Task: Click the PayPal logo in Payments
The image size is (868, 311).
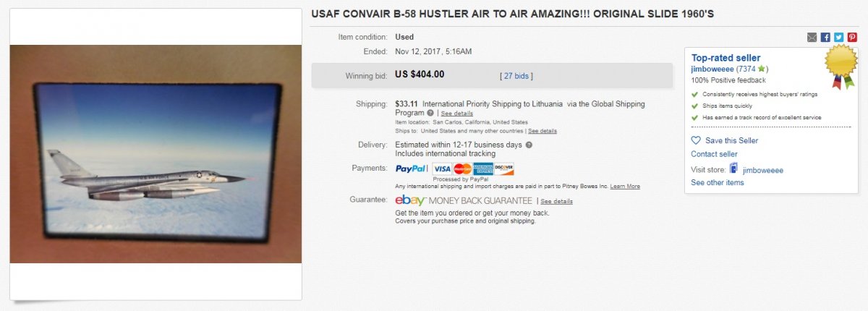Action: pyautogui.click(x=411, y=169)
